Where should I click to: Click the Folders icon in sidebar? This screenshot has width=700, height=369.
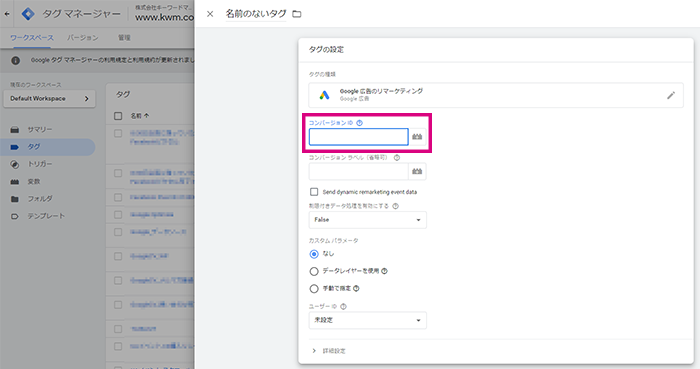click(x=15, y=199)
